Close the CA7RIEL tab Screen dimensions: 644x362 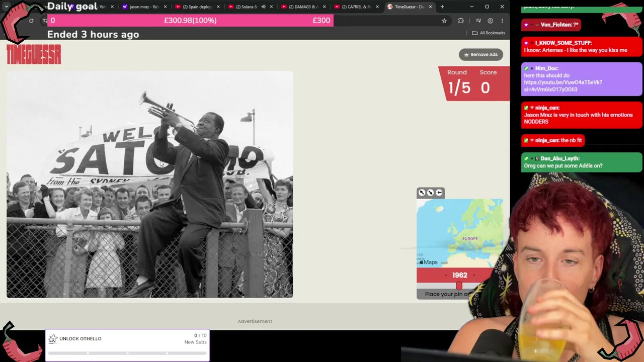377,7
